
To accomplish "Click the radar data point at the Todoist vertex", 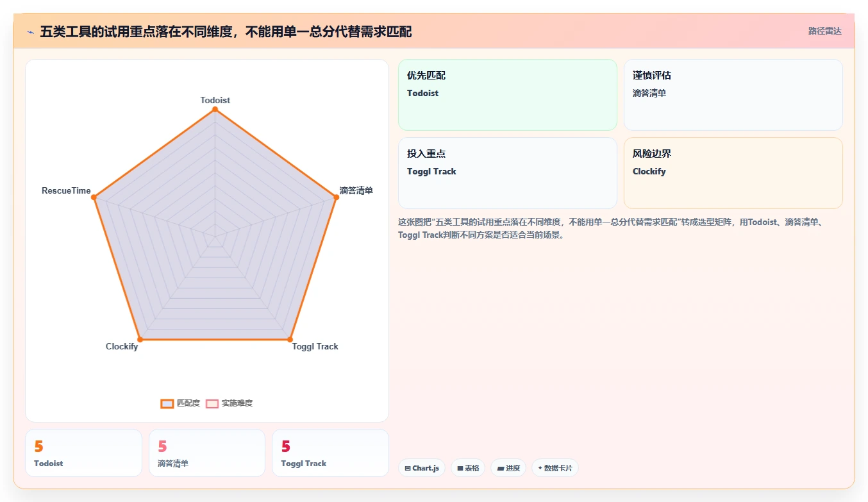I will coord(215,110).
